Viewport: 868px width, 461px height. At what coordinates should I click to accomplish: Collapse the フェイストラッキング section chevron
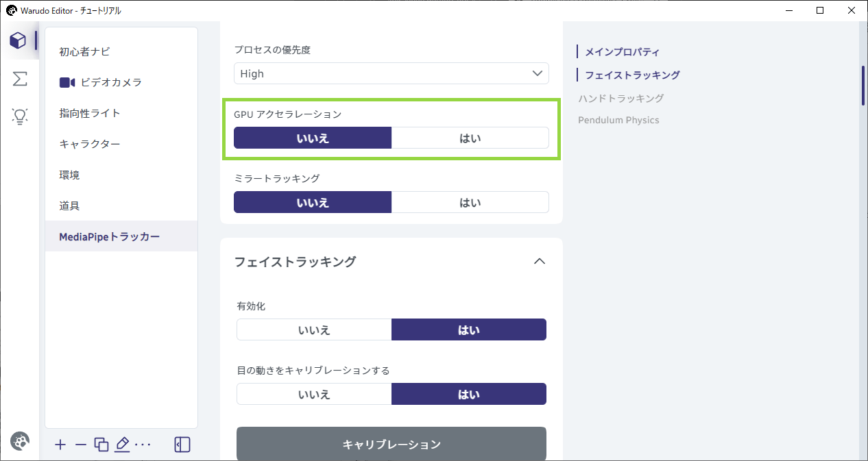coord(540,261)
